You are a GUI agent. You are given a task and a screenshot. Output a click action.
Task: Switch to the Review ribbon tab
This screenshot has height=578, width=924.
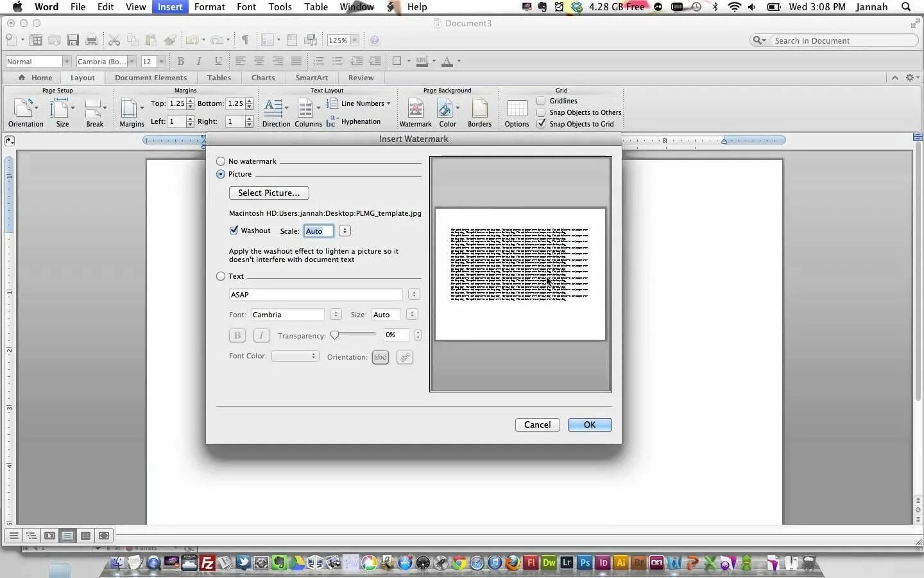coord(361,78)
